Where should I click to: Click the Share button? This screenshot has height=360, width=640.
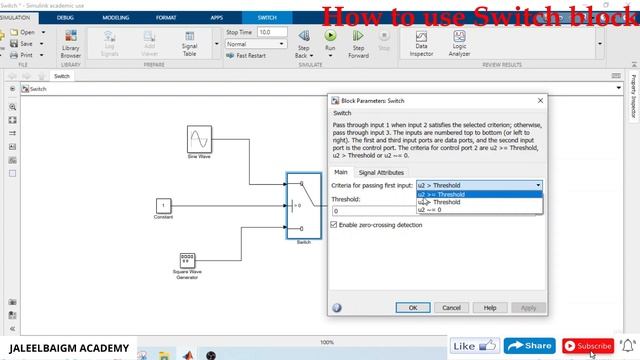[530, 346]
